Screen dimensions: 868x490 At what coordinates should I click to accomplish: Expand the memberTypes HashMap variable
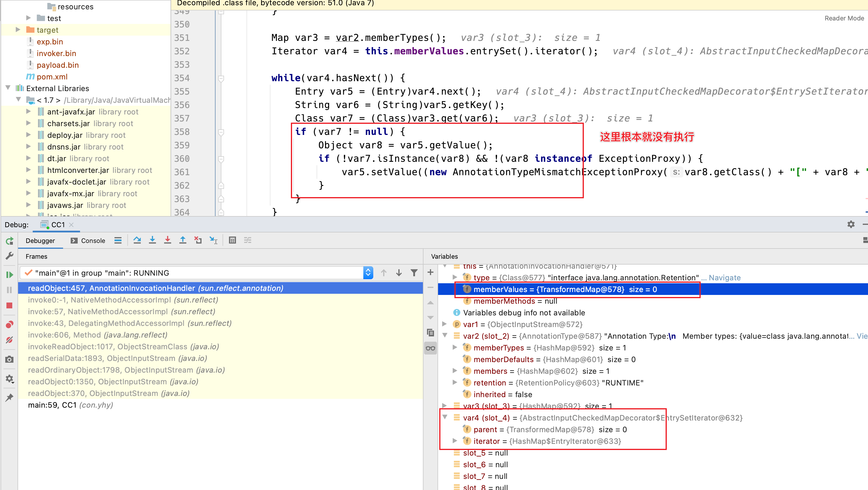455,347
